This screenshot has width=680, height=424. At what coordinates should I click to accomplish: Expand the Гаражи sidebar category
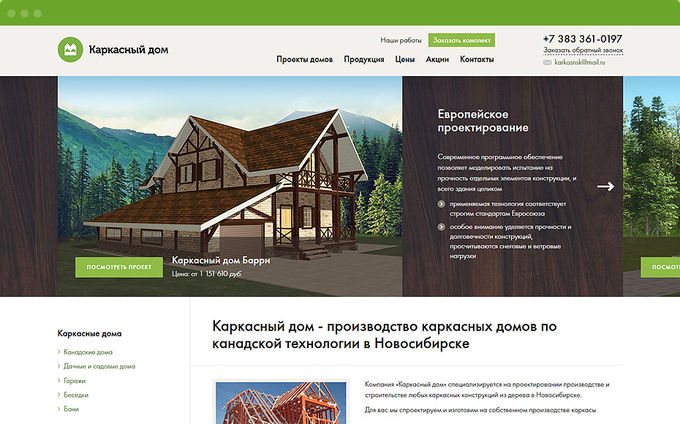pyautogui.click(x=76, y=381)
